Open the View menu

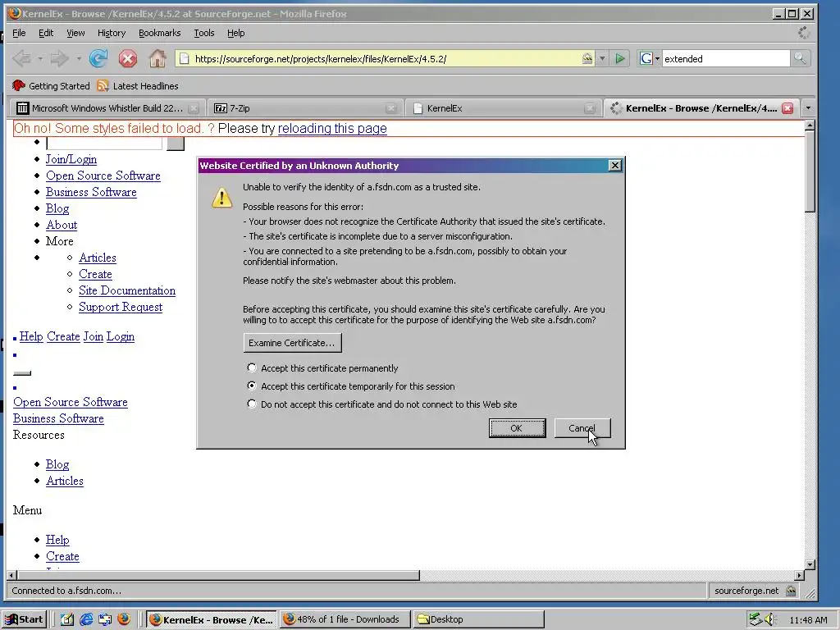[75, 33]
